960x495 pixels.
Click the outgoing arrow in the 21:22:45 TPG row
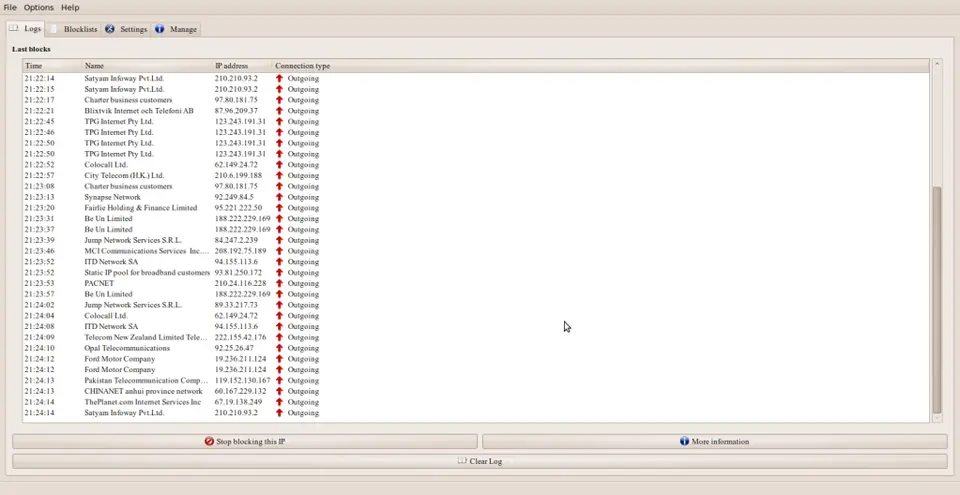(x=279, y=121)
